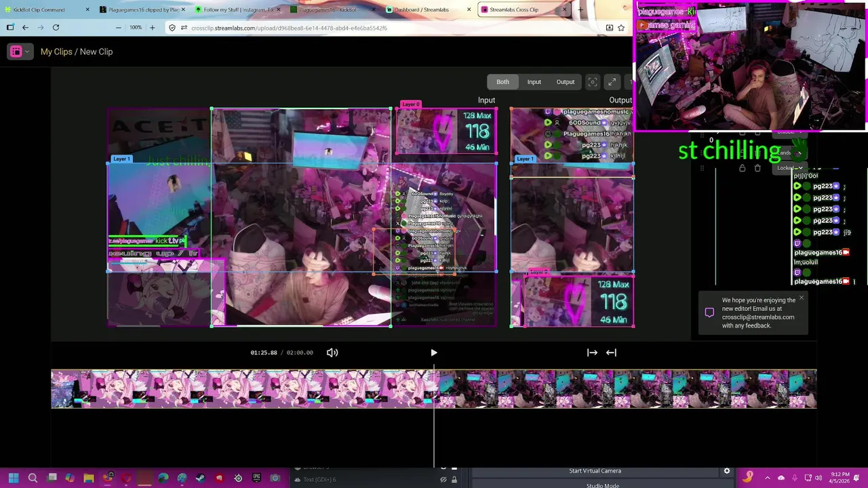Open Windows taskbar search
868x488 pixels.
32,479
